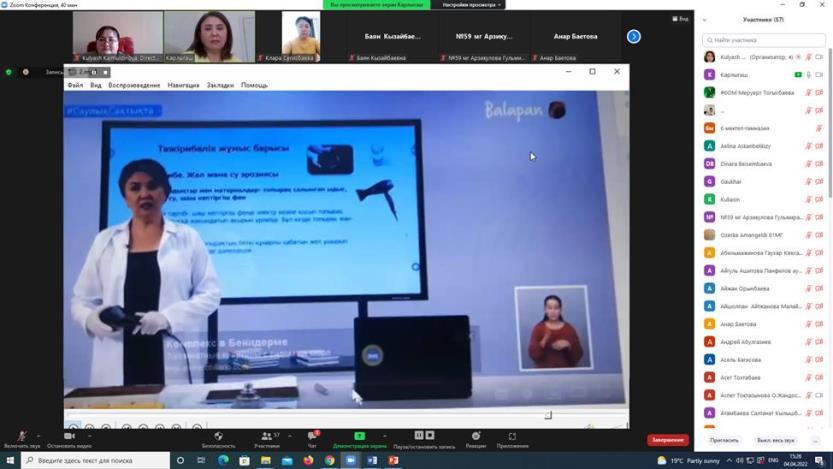The image size is (833, 469).
Task: Open the Воспроизведение menu
Action: 134,86
